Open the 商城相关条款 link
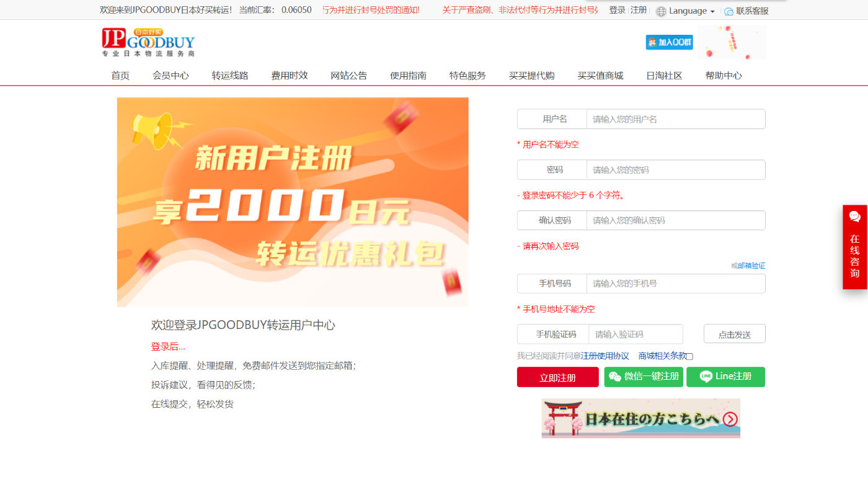Viewport: 868px width, 494px height. click(x=662, y=356)
